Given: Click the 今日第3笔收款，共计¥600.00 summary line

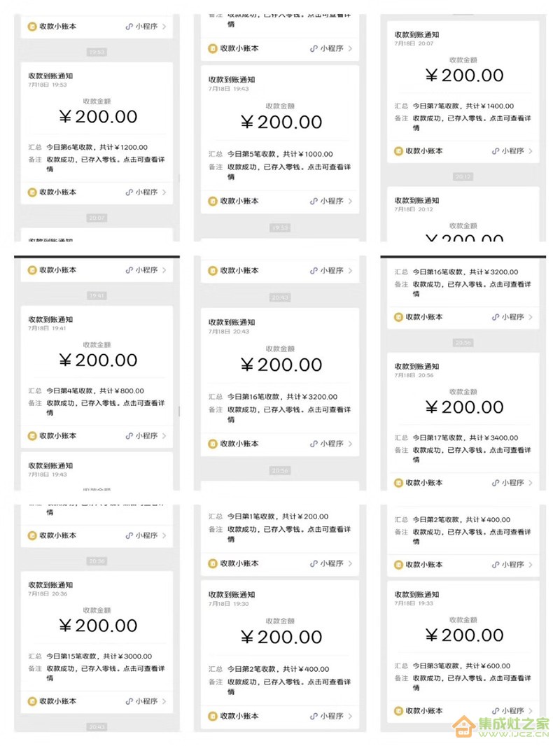Looking at the screenshot, I should tap(461, 666).
